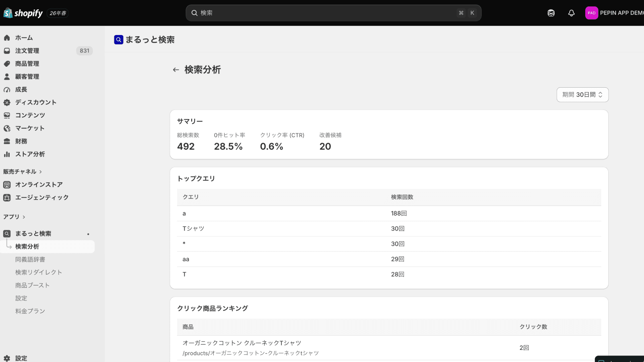Click the ホーム home icon
This screenshot has width=644, height=362.
click(x=7, y=38)
